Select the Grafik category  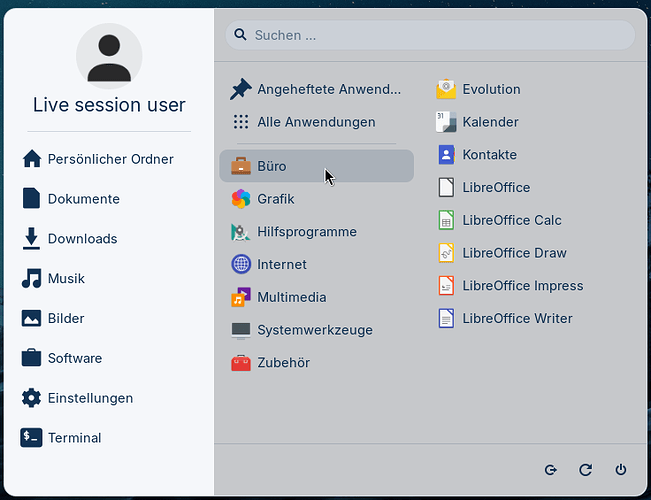(x=316, y=199)
